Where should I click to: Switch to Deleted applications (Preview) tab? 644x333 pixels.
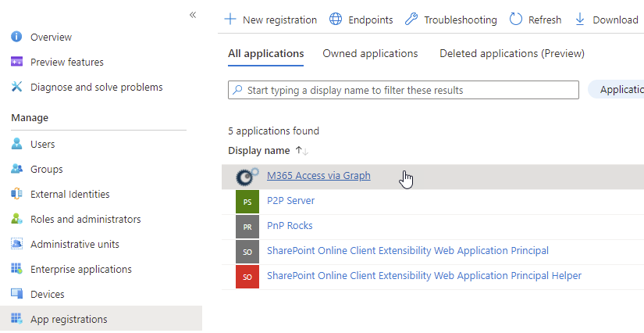pos(511,53)
